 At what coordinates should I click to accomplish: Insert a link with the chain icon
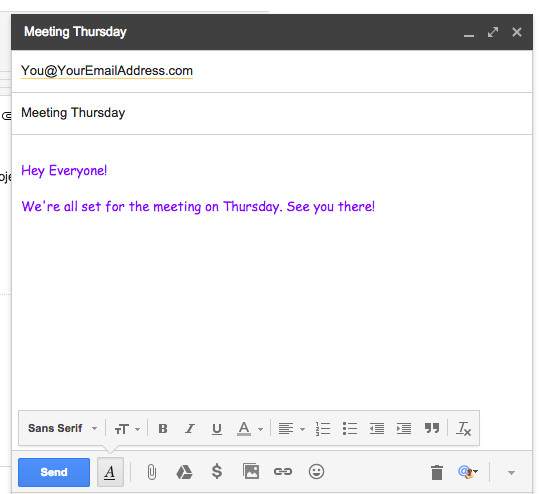point(283,472)
